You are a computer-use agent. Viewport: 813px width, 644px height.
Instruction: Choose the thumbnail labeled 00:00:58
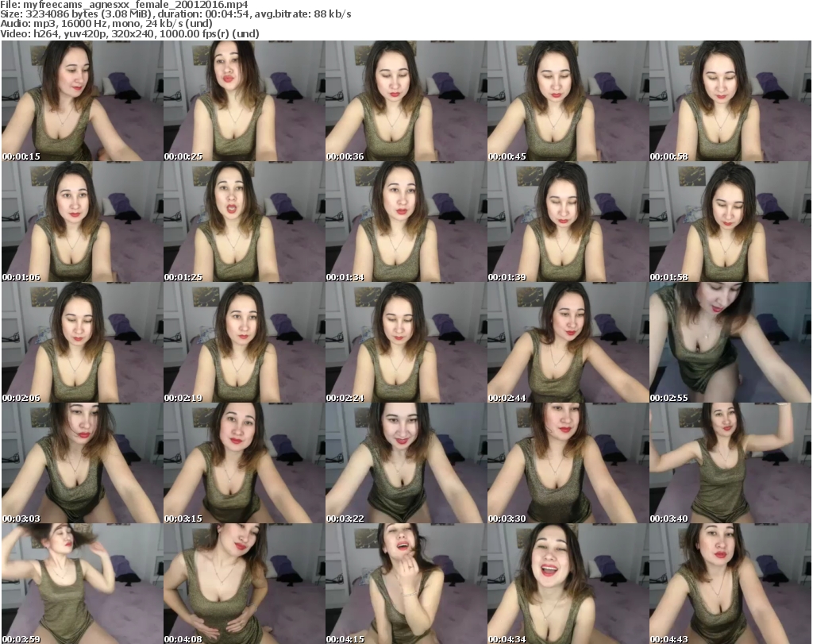730,101
